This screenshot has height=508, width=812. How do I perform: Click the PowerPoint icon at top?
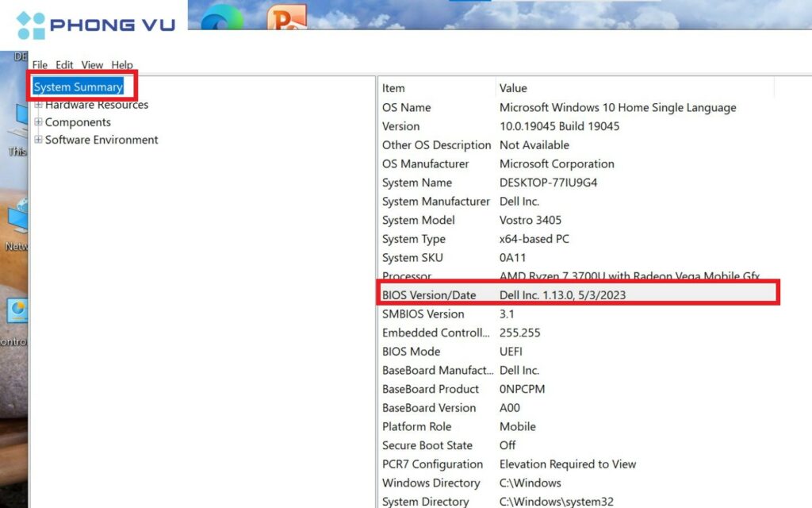[286, 19]
